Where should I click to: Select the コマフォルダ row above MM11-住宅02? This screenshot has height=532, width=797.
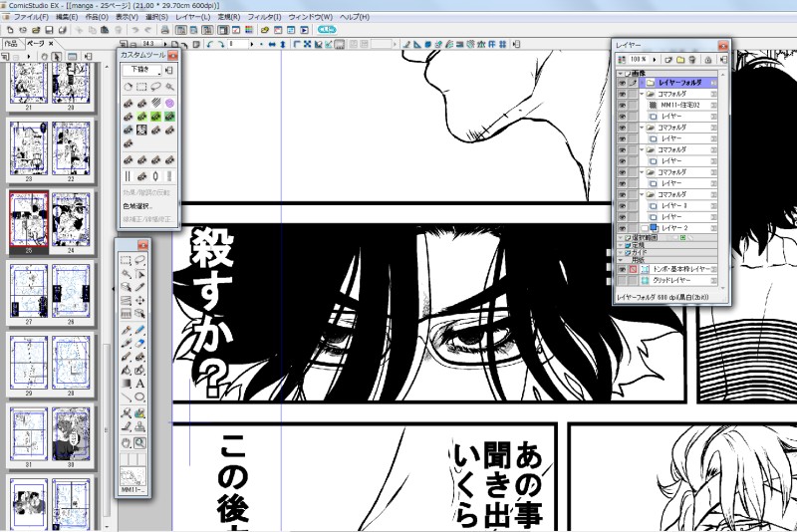[x=680, y=94]
